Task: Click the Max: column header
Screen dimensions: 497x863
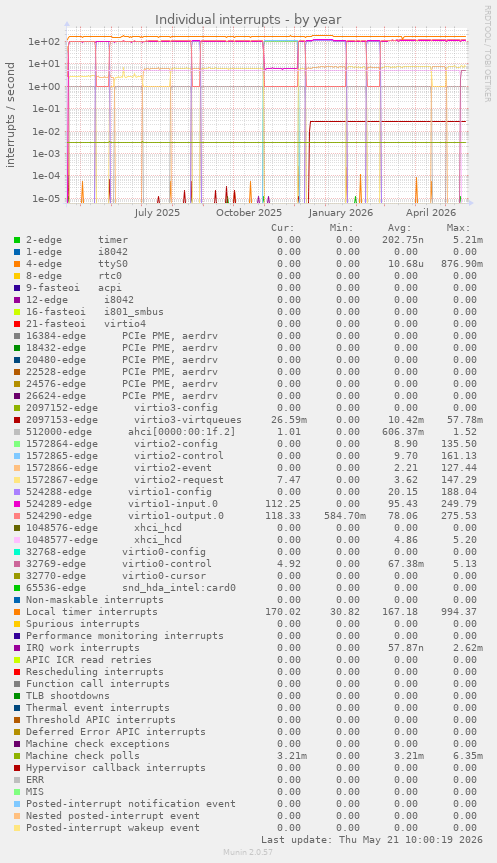Action: [x=458, y=228]
